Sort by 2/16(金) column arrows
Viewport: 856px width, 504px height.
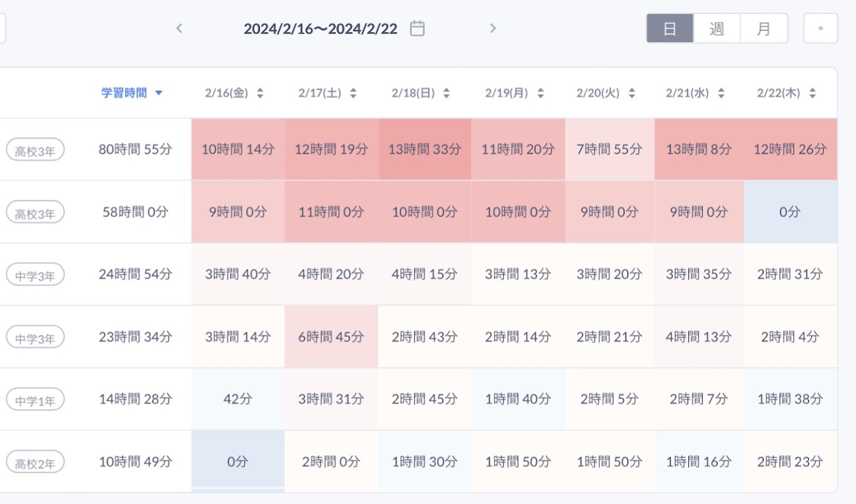coord(260,94)
